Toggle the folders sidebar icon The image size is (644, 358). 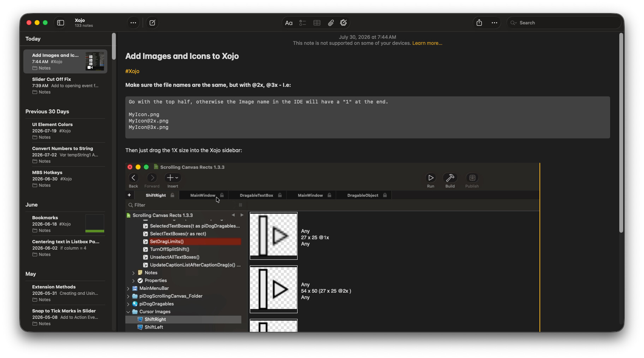61,23
